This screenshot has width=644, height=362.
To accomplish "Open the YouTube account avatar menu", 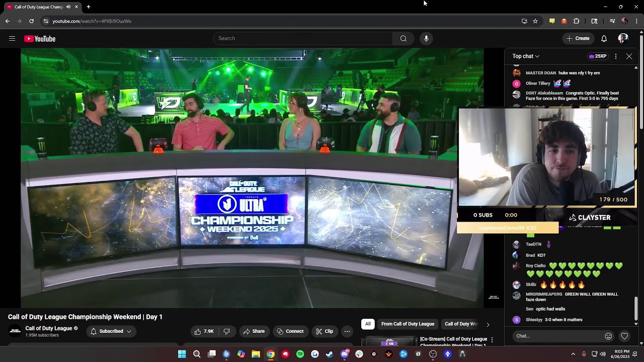I will coord(623,39).
